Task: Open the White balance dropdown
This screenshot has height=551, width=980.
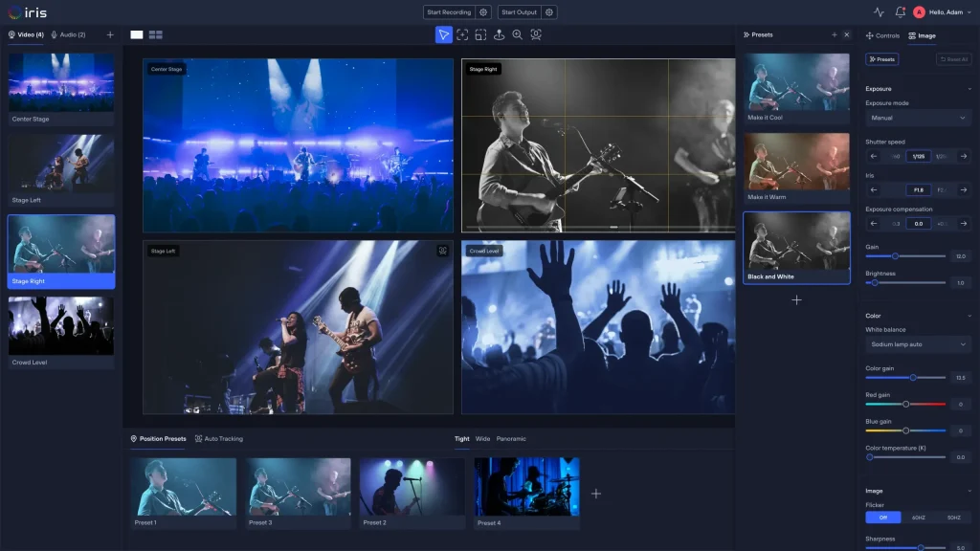Action: [x=918, y=344]
